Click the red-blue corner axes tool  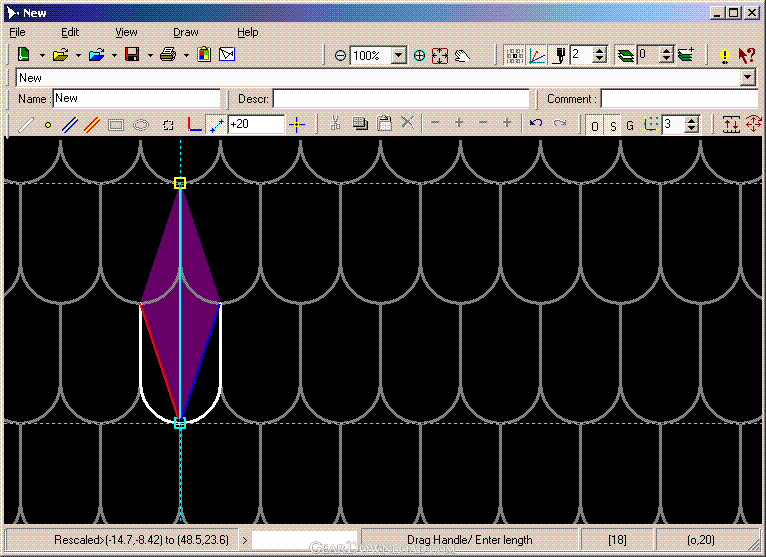pos(194,125)
